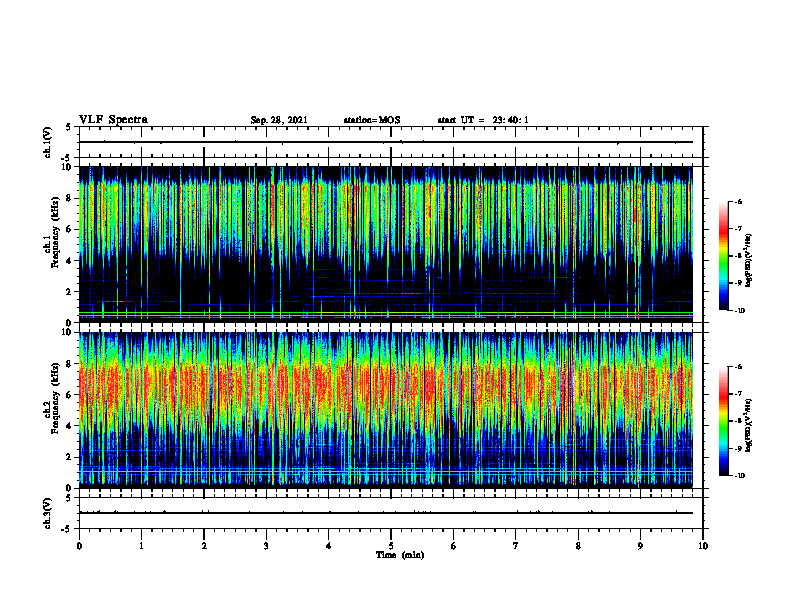Click the "2" kHz tick of ch.1 spectrogram
Image resolution: width=792 pixels, height=612 pixels.
[69, 292]
